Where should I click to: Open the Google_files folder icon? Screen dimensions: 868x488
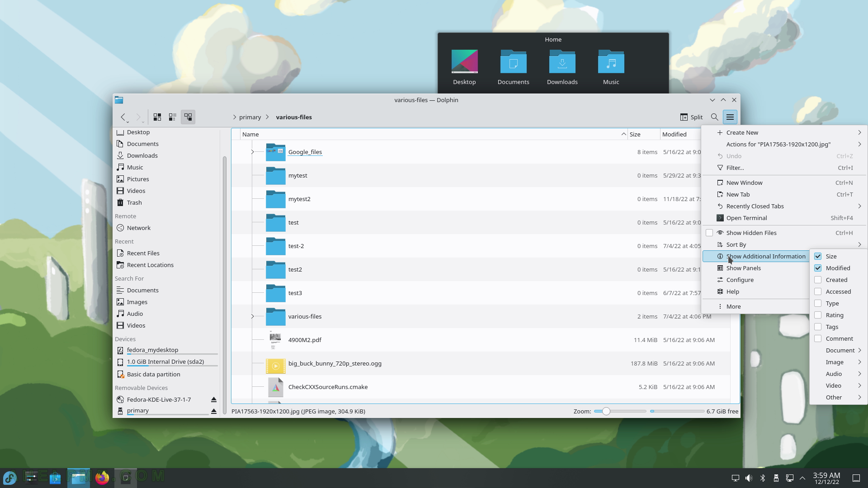[275, 152]
